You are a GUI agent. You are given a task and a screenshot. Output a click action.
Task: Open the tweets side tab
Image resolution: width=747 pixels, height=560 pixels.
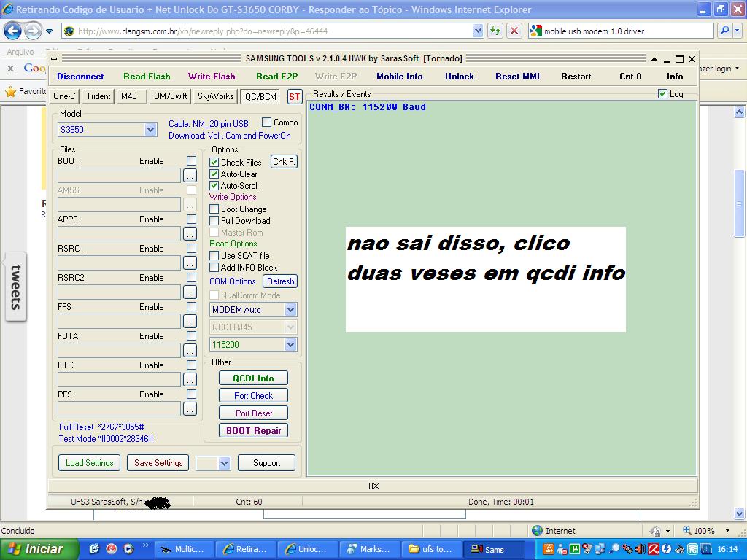tap(16, 287)
